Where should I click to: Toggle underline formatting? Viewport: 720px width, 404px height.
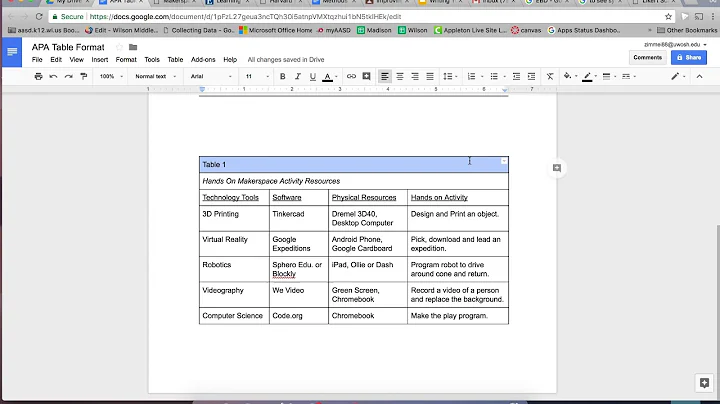click(x=313, y=76)
